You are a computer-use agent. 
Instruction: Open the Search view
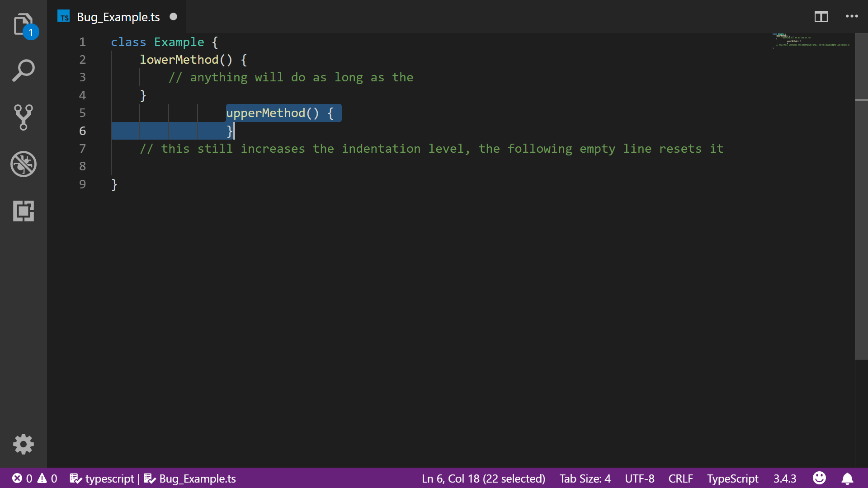coord(23,70)
